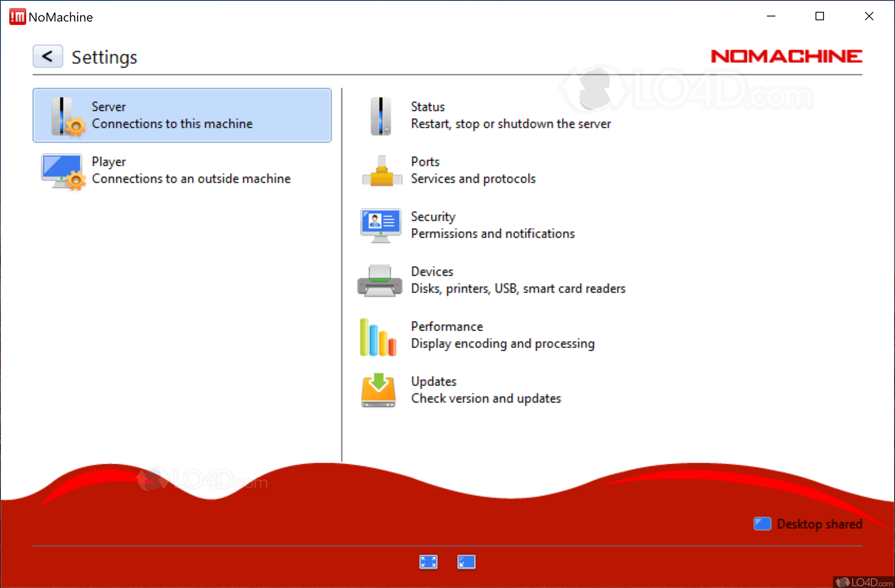Screen dimensions: 895x588
Task: Click the Desktop shared status indicator
Action: 808,524
